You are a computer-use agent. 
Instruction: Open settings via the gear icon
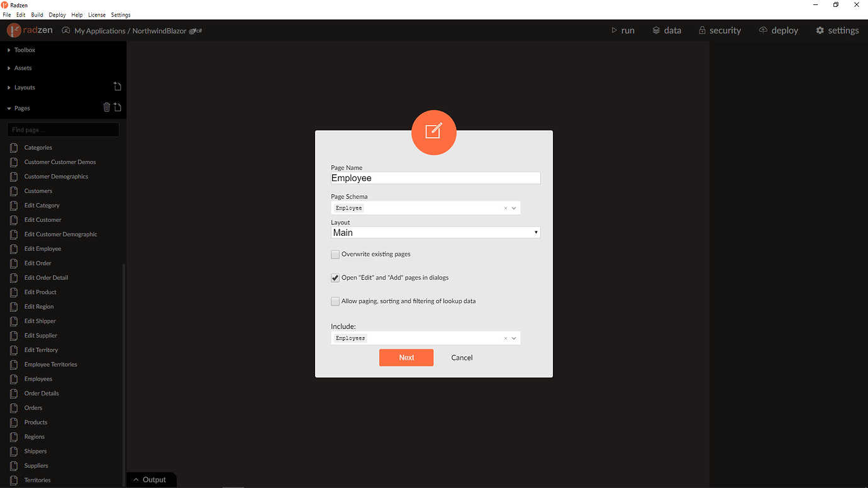820,30
